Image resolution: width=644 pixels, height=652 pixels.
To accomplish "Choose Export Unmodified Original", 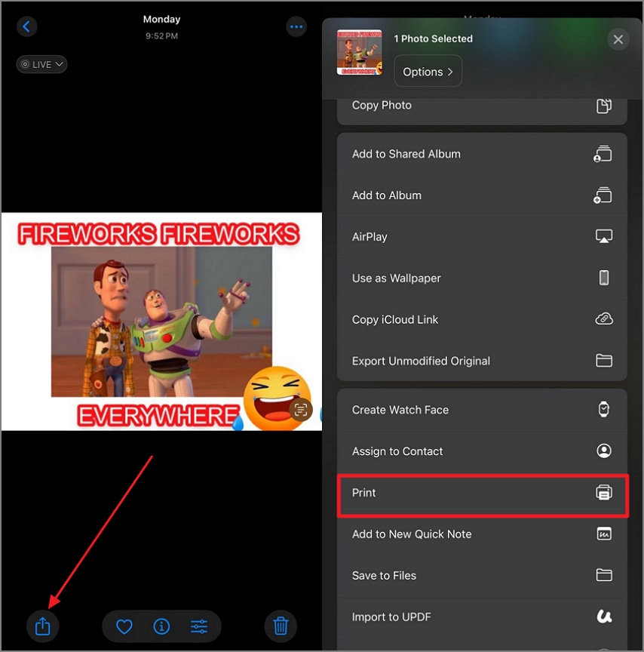I will (x=482, y=361).
